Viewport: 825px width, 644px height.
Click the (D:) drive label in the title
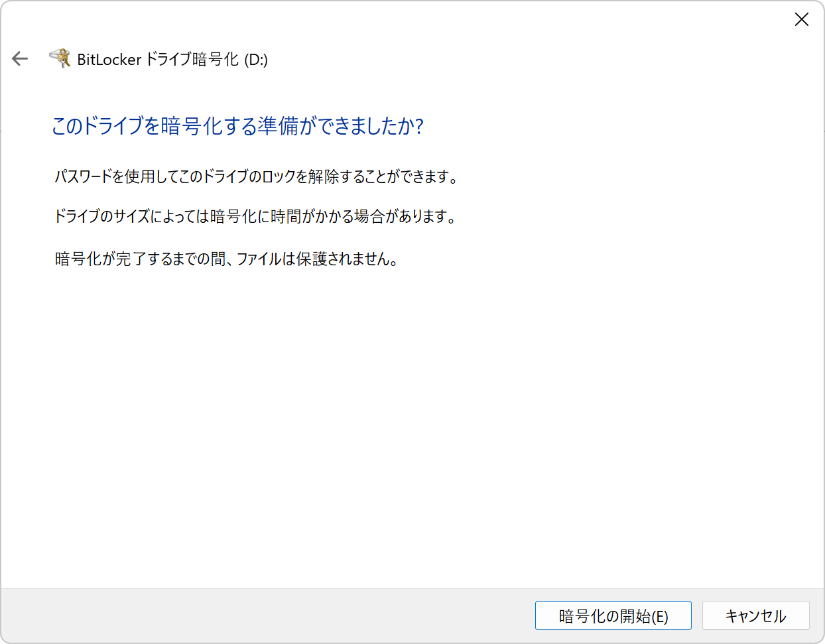pyautogui.click(x=256, y=59)
